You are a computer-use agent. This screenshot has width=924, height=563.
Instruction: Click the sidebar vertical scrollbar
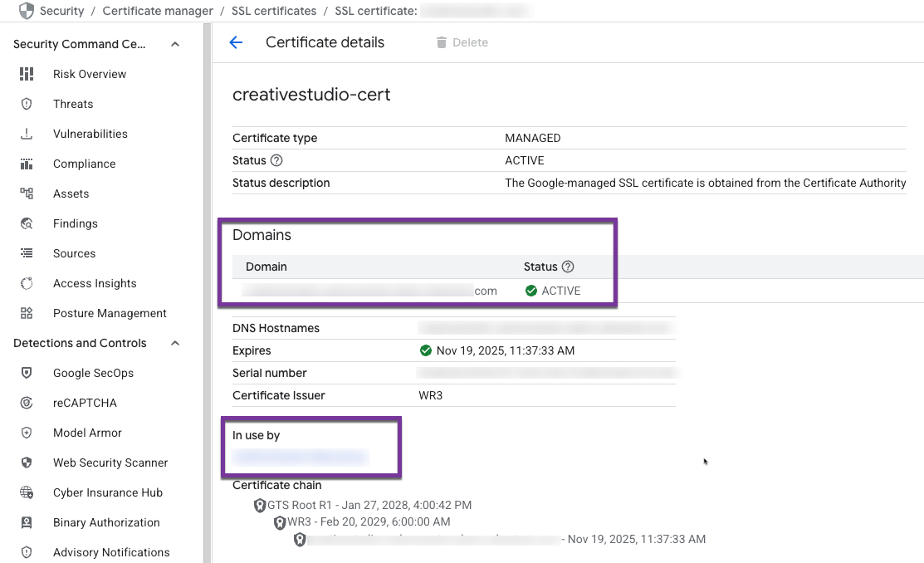click(x=207, y=293)
